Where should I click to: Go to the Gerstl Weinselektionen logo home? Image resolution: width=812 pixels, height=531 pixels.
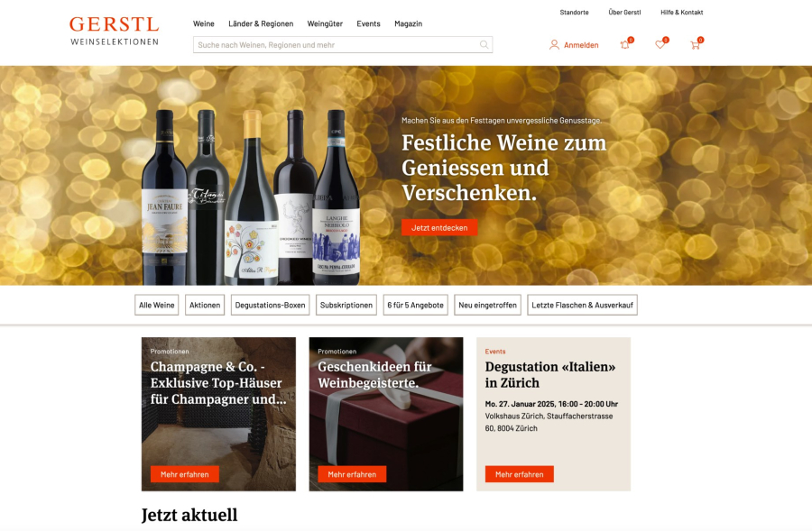(x=114, y=31)
